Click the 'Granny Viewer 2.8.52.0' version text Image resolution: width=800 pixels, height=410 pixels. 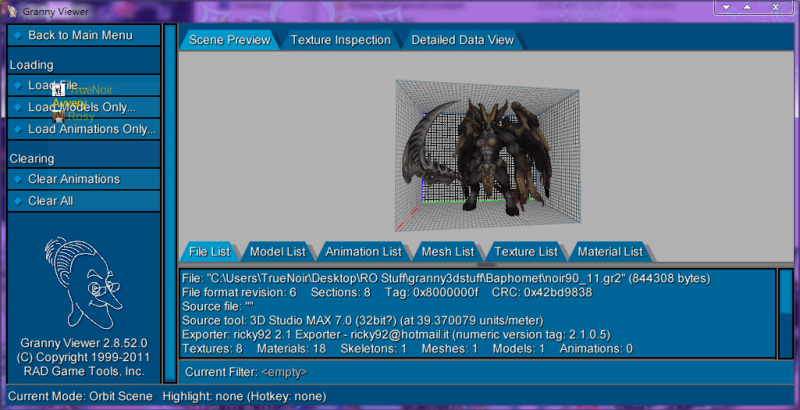(x=84, y=343)
